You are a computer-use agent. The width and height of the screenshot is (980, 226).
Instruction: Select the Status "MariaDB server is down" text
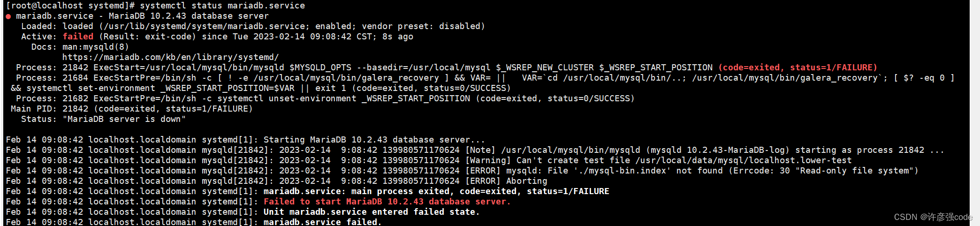103,119
